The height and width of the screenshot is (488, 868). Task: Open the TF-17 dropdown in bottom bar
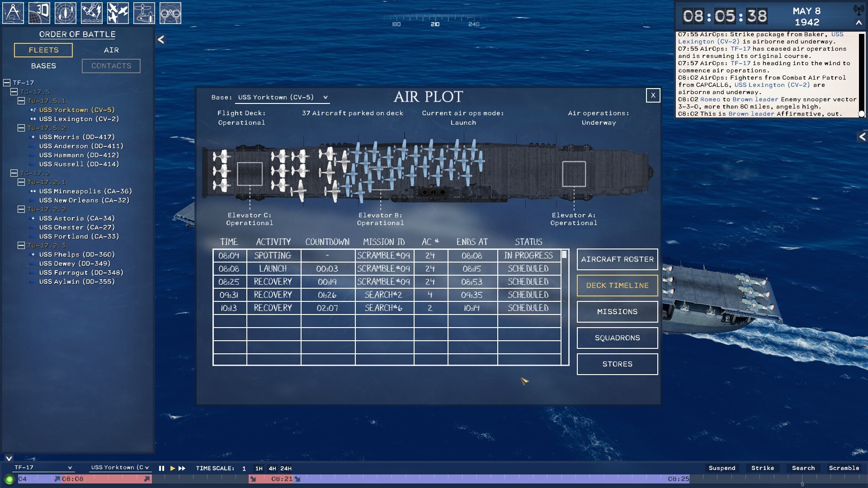(43, 468)
